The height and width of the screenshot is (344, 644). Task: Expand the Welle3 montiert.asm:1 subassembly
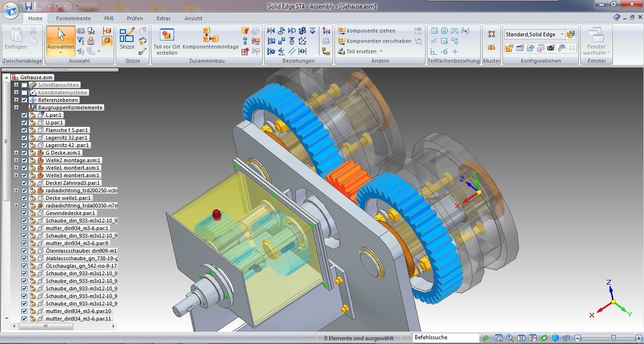tap(17, 175)
